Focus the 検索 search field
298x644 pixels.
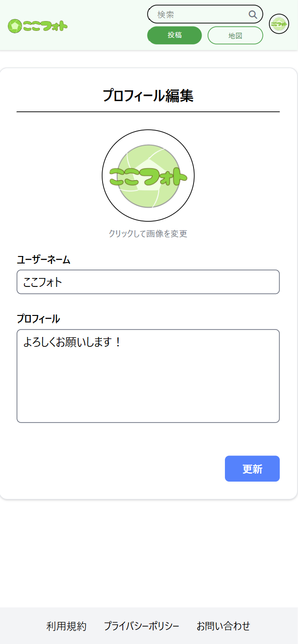tap(201, 15)
